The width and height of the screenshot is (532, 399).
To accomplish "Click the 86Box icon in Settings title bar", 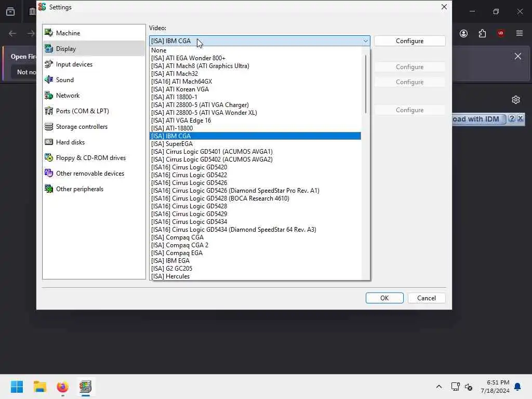I will (x=42, y=7).
